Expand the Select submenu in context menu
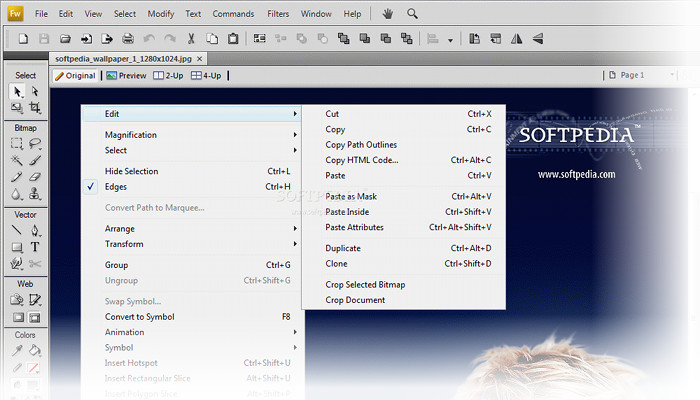This screenshot has height=400, width=700. point(193,150)
